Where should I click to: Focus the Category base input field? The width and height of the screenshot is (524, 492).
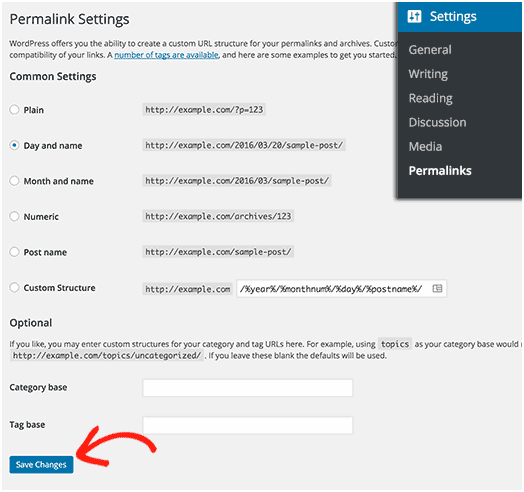pyautogui.click(x=248, y=388)
